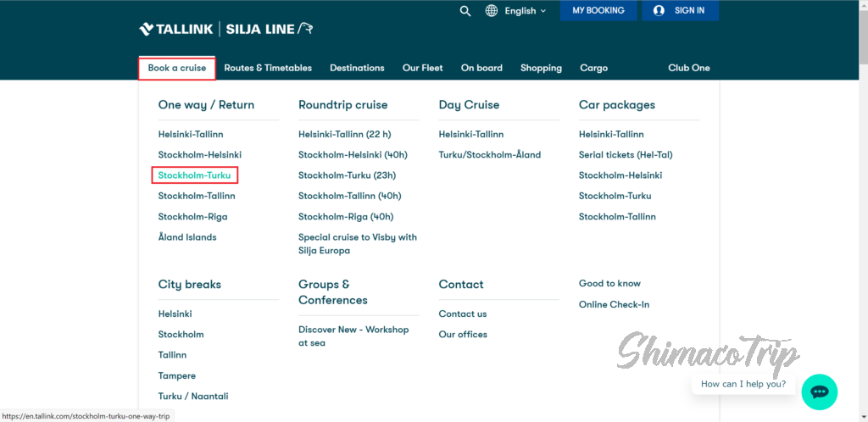The height and width of the screenshot is (422, 868).
Task: Select Helsinki-Tallinn (22 h) roundtrip cruise
Action: (x=344, y=134)
